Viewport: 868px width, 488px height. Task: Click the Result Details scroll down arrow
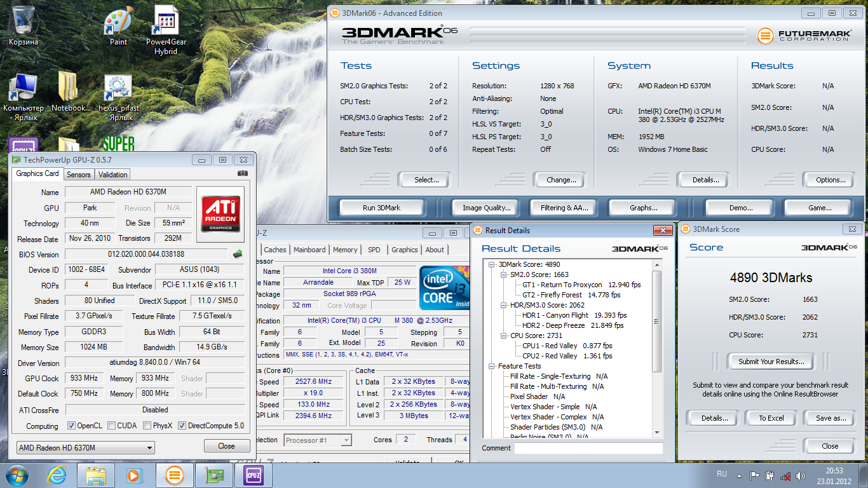pos(657,433)
